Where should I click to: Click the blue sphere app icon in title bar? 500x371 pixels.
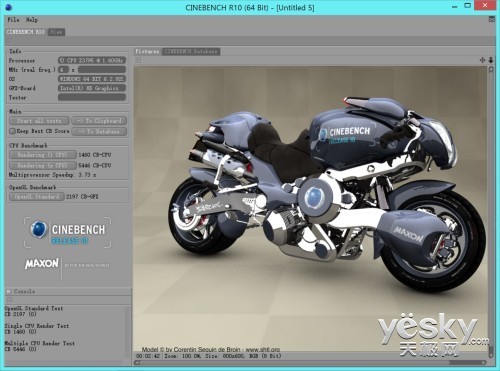(9, 7)
